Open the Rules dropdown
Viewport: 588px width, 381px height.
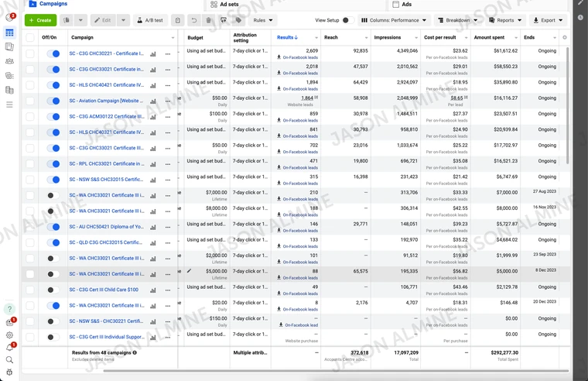(263, 20)
